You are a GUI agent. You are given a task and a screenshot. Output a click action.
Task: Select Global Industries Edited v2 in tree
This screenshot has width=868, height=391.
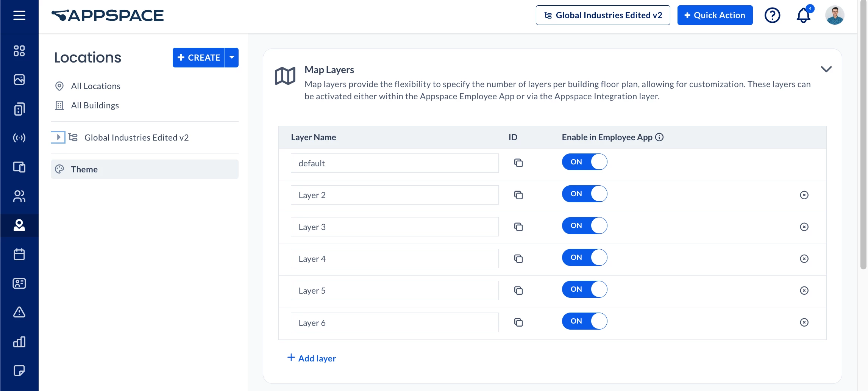(x=136, y=138)
